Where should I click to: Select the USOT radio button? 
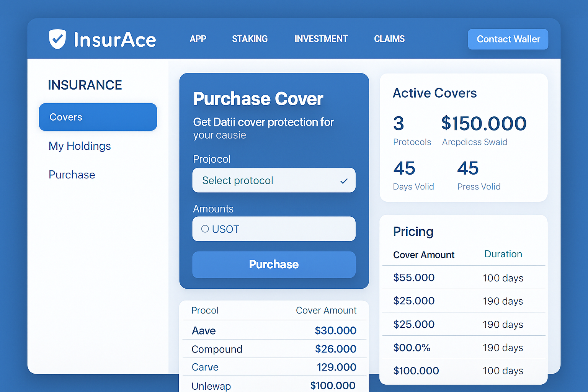click(205, 229)
